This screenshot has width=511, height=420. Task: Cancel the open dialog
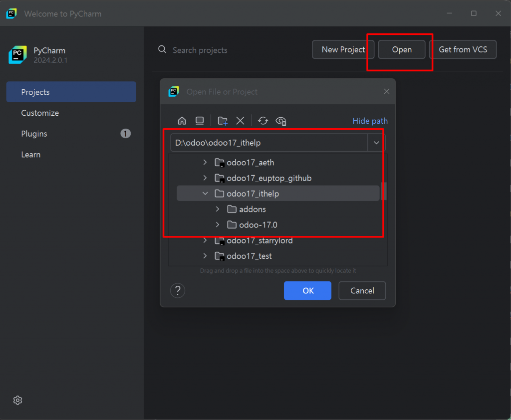point(362,290)
